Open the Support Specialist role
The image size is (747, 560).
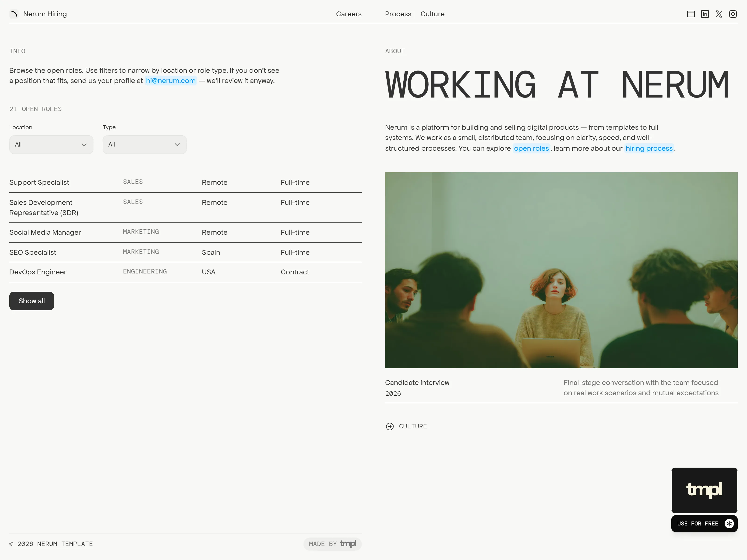(x=185, y=182)
